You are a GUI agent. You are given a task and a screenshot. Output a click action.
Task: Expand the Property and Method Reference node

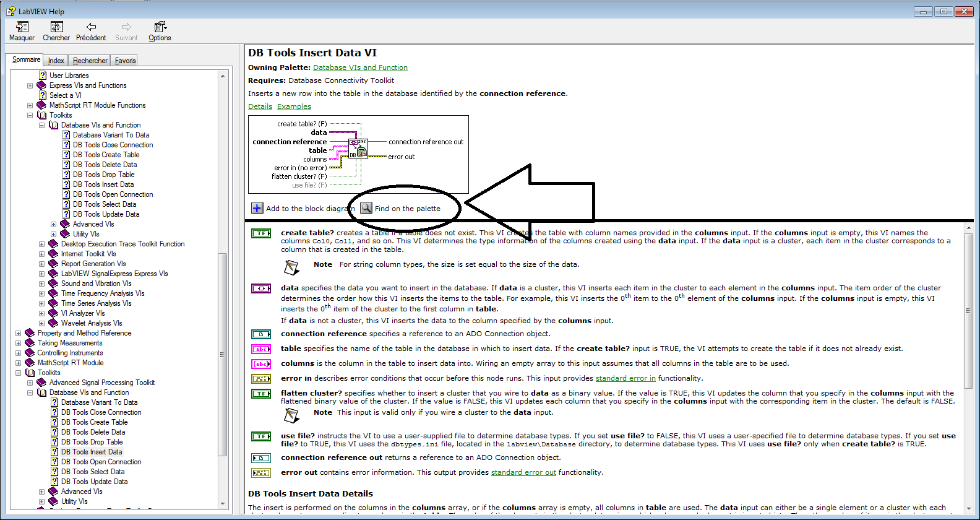coord(18,333)
